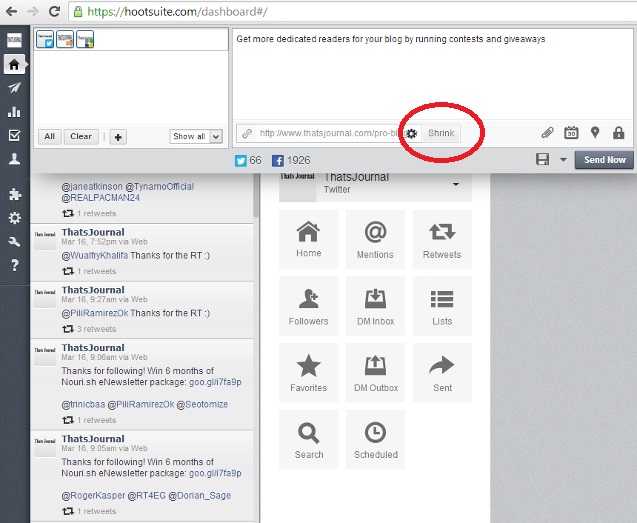The height and width of the screenshot is (523, 637).
Task: Expand the save draft dropdown arrow
Action: [563, 160]
